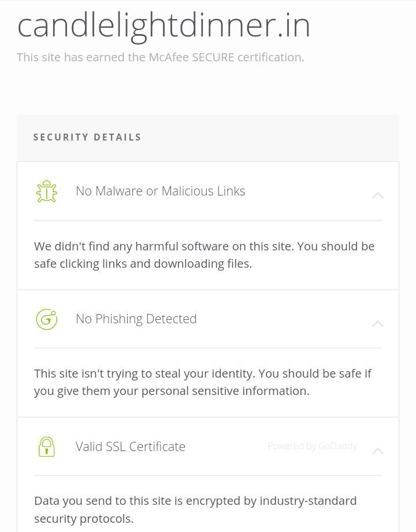
Task: Click the phishing hook icon
Action: 47,319
